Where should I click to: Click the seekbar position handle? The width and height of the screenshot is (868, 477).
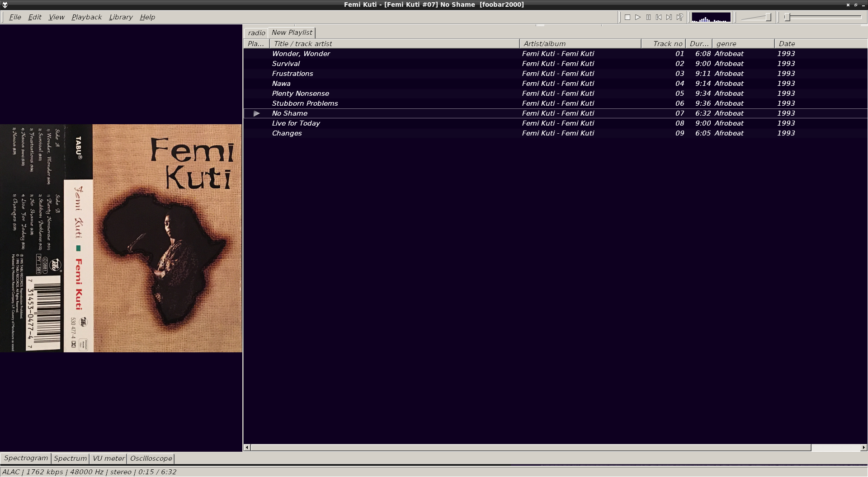tap(787, 17)
